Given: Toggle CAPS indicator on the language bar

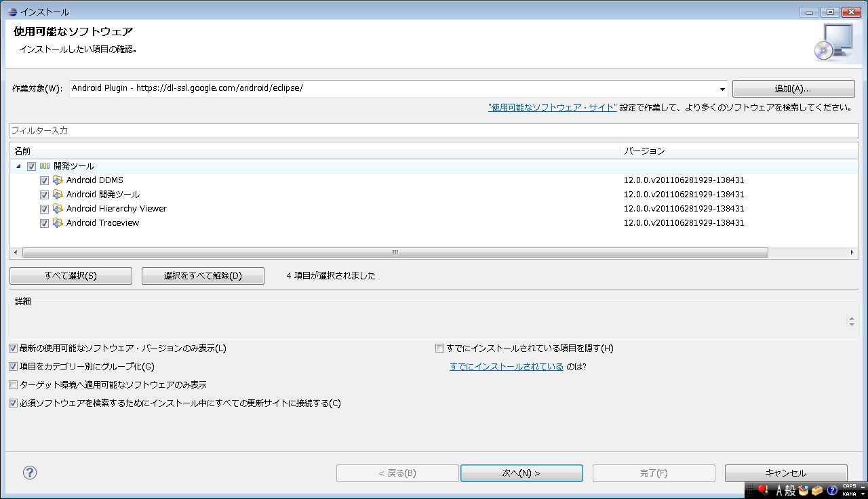Looking at the screenshot, I should coord(849,486).
